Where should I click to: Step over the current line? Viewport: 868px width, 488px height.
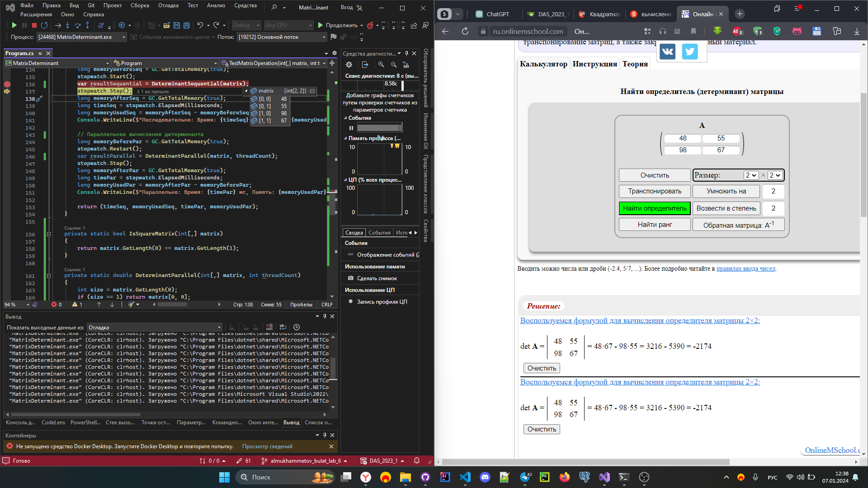(x=77, y=25)
